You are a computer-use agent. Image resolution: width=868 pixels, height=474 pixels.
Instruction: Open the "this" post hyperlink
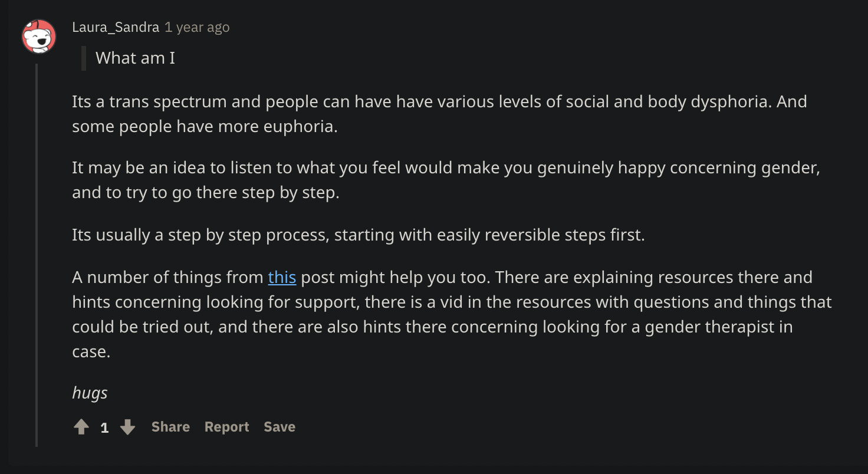pos(282,277)
